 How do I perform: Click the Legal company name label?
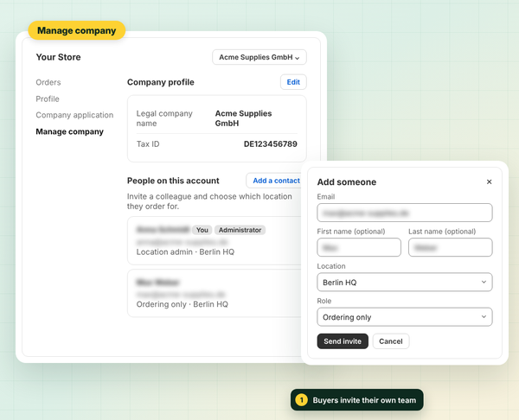(x=164, y=118)
